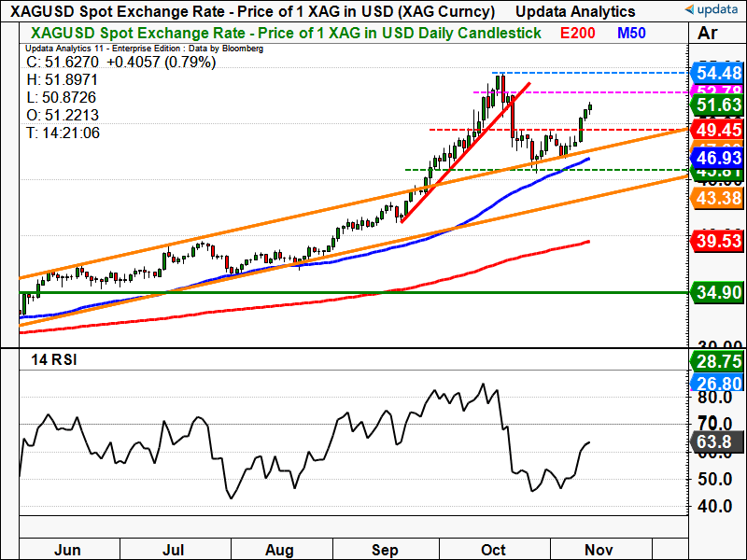Click the E200 moving average legend label

point(580,34)
